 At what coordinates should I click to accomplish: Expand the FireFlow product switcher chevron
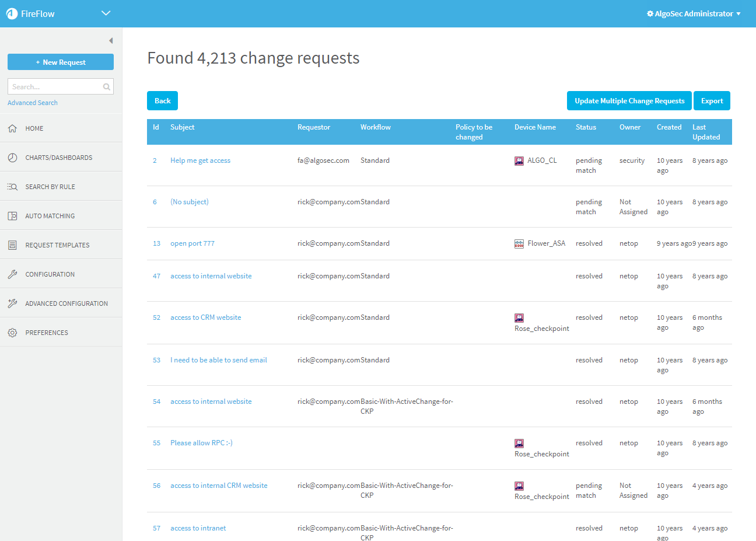point(106,13)
